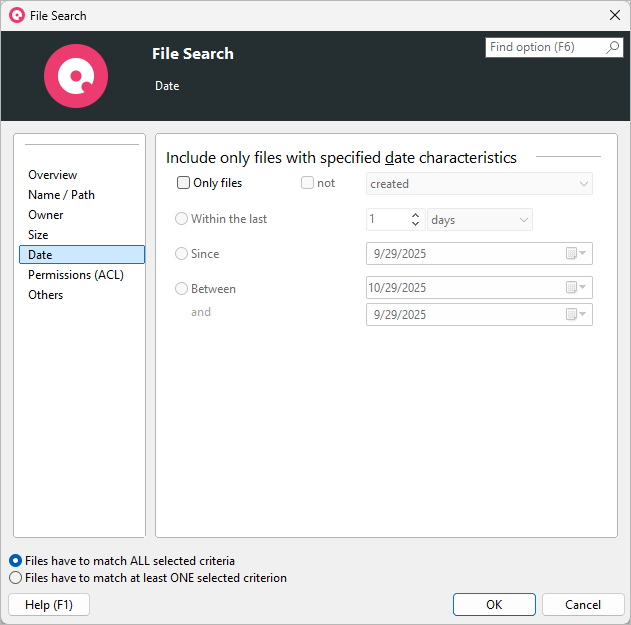Enable the Only files checkbox
Viewport: 631px width, 625px height.
coord(184,183)
